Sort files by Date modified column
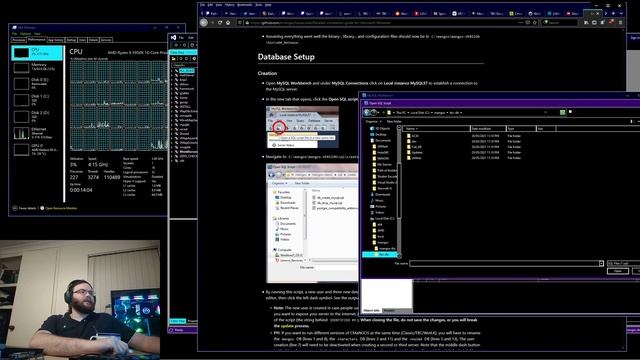This screenshot has height=360, width=640. pyautogui.click(x=488, y=129)
